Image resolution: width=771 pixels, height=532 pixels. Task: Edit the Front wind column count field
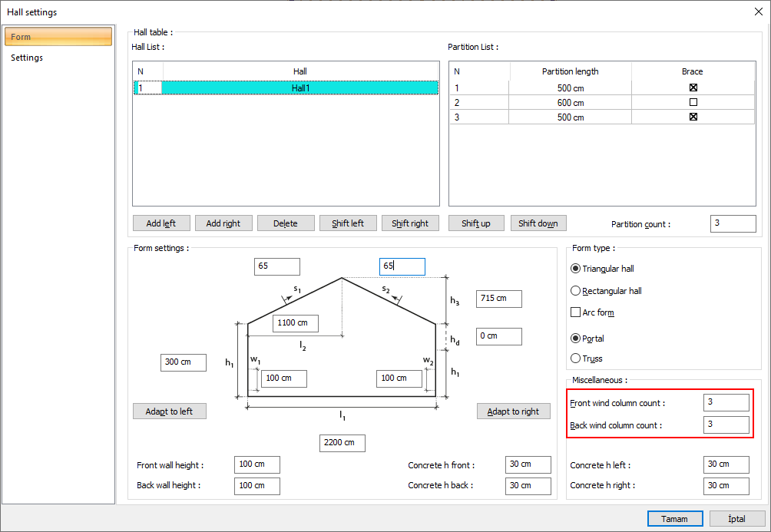(726, 401)
